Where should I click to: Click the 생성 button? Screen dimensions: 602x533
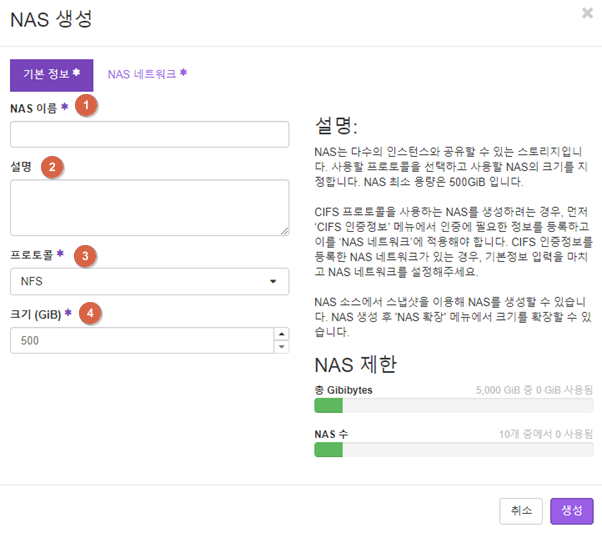point(572,511)
